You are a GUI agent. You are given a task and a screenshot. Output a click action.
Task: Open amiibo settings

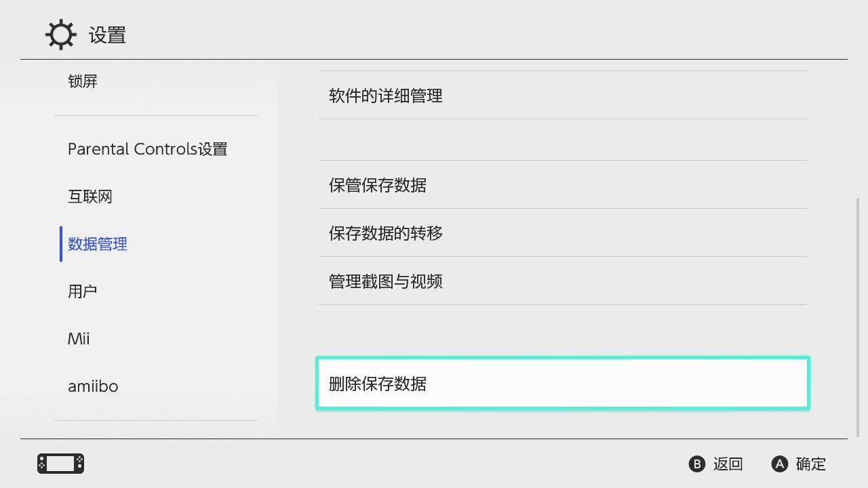[93, 386]
